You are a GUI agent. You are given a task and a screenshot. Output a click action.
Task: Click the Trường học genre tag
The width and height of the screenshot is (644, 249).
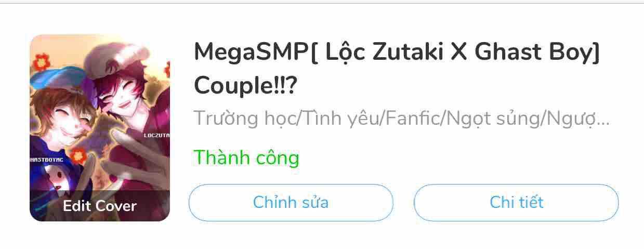coord(244,119)
